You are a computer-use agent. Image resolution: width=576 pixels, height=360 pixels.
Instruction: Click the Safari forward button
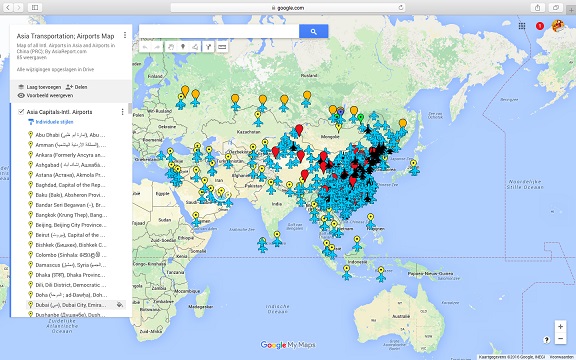[18, 7]
